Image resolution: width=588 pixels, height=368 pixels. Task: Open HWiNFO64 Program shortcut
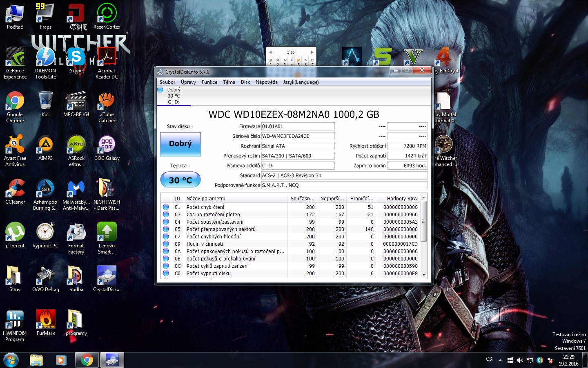[15, 325]
